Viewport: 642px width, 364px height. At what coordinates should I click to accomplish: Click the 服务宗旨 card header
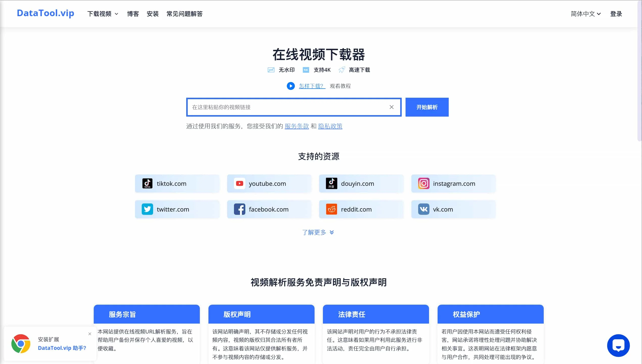[x=147, y=314]
